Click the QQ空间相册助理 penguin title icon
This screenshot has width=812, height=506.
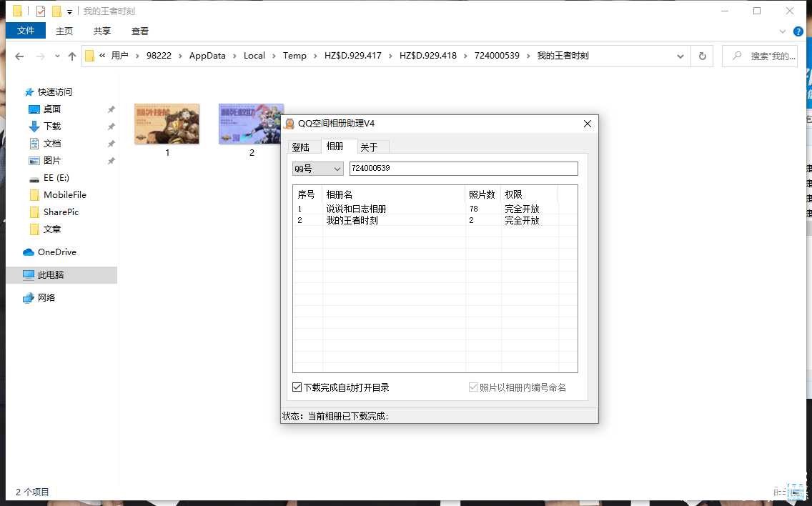point(289,124)
